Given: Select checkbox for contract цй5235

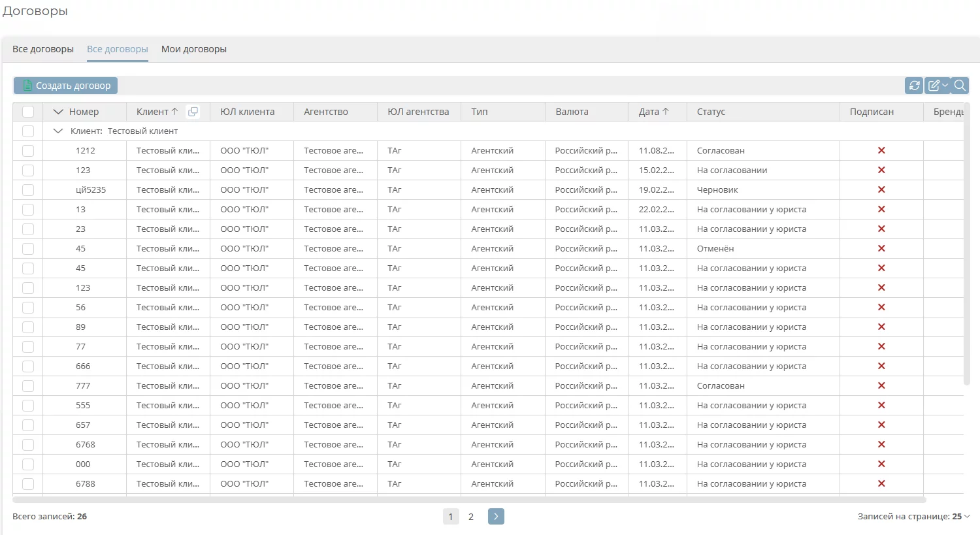Looking at the screenshot, I should point(28,190).
